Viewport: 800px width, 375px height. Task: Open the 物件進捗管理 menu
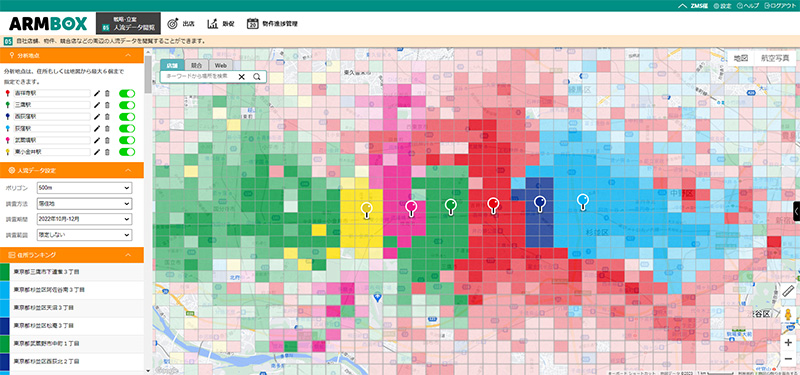(x=272, y=23)
